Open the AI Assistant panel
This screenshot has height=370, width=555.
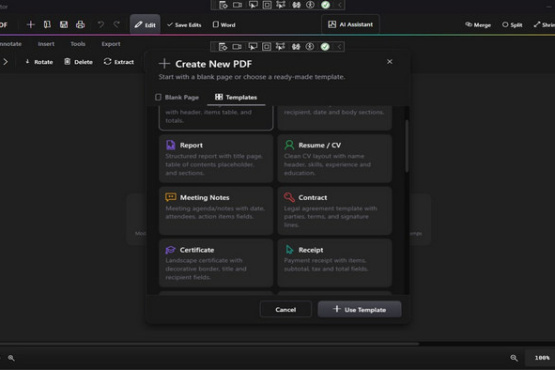coord(350,24)
